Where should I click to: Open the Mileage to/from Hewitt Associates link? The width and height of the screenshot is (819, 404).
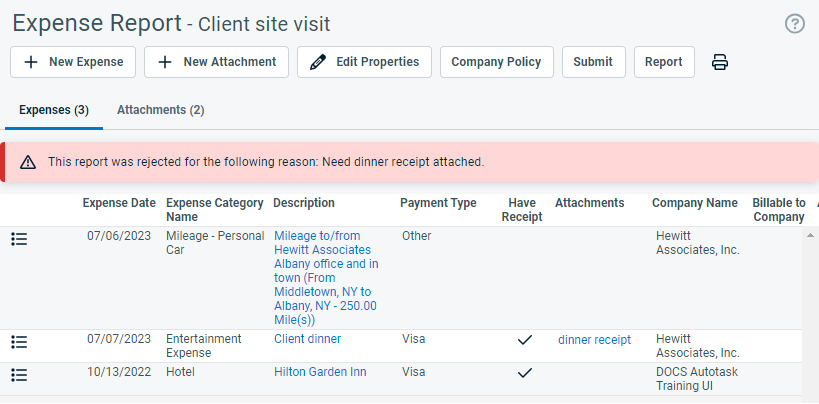click(326, 278)
